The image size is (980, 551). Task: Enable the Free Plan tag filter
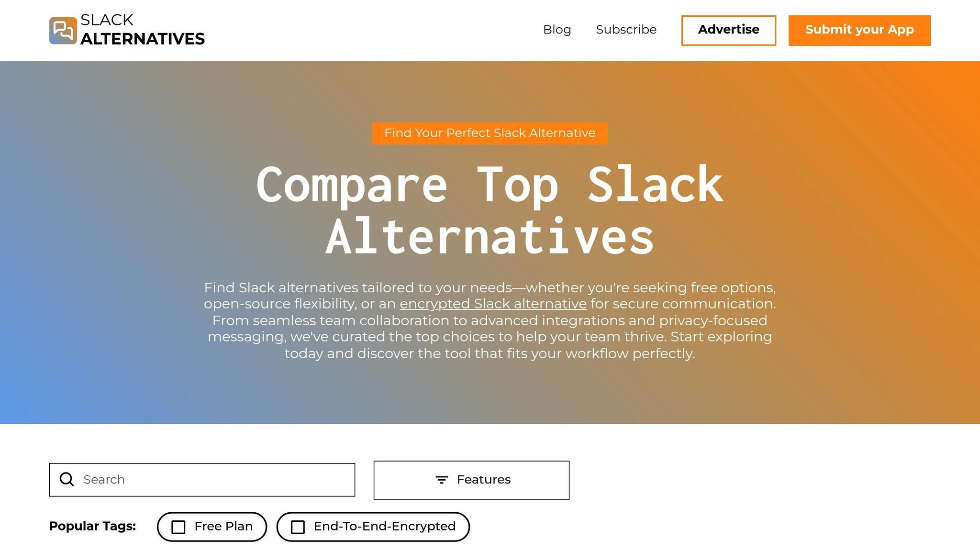tap(211, 526)
